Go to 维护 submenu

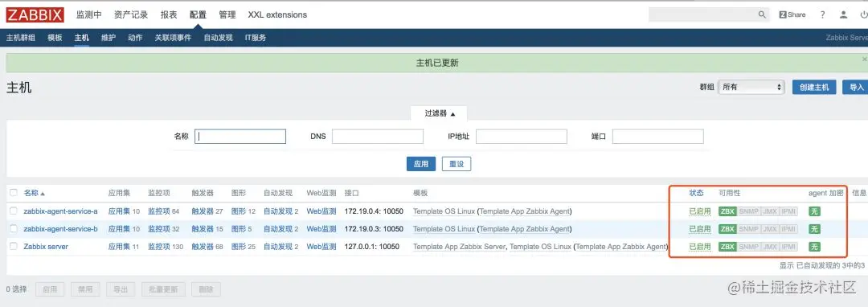point(108,38)
